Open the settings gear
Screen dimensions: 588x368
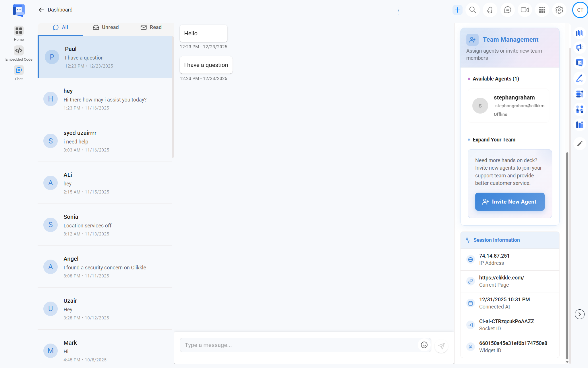pyautogui.click(x=559, y=10)
